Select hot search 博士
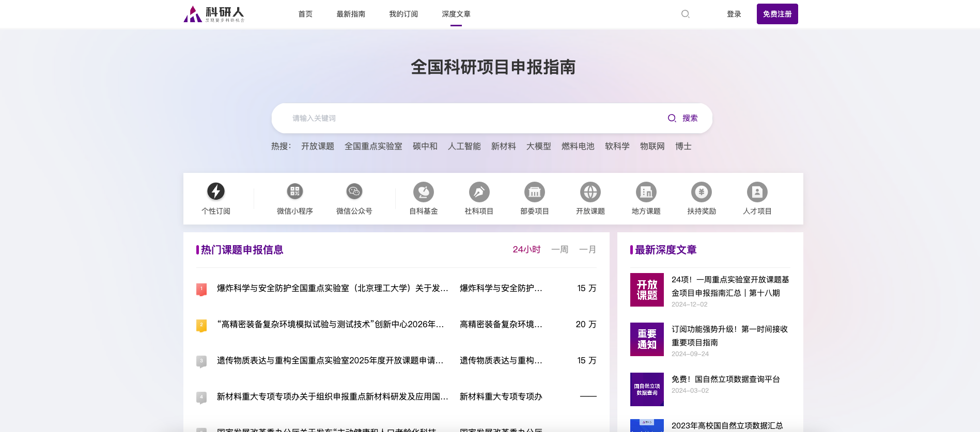This screenshot has height=432, width=980. [683, 146]
